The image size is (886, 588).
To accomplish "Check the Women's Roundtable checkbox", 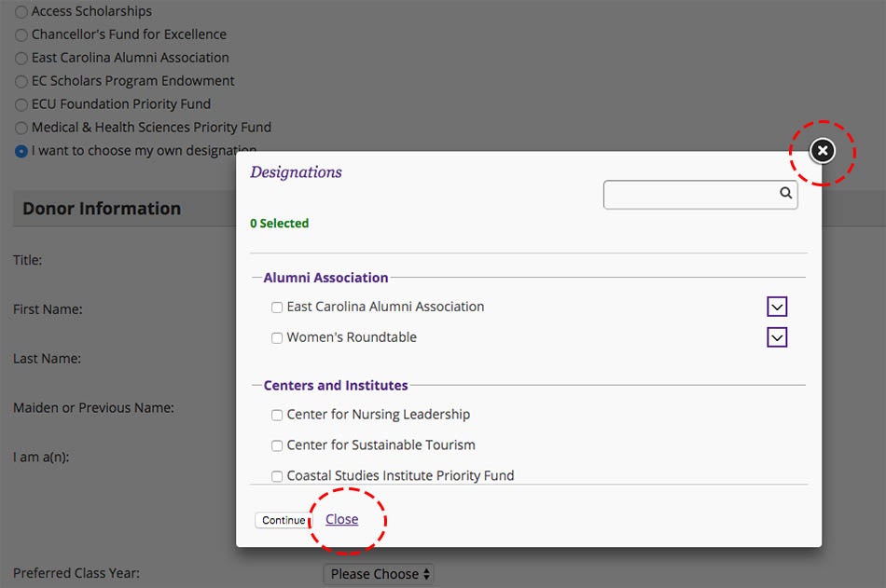I will [277, 337].
